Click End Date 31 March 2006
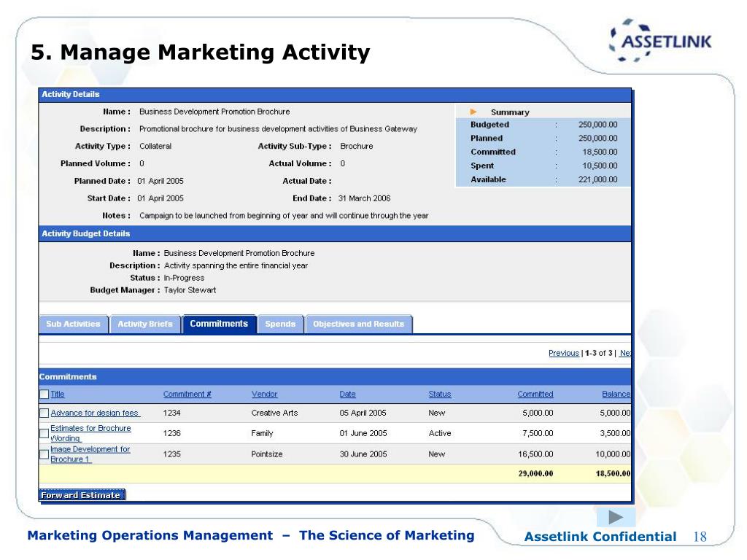The height and width of the screenshot is (560, 747). click(365, 198)
